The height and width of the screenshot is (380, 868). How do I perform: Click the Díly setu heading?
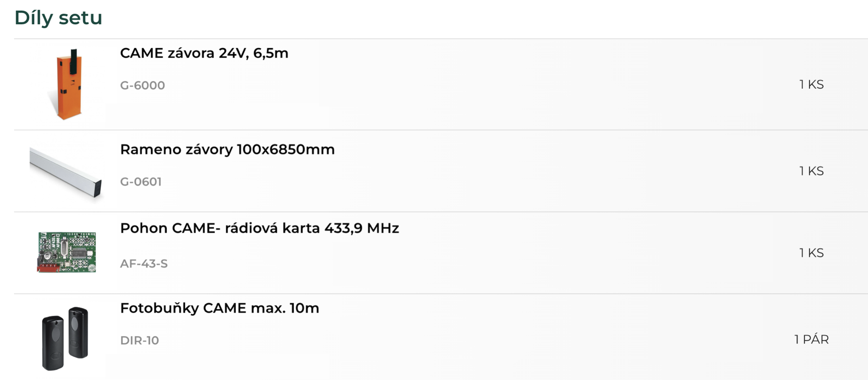tap(58, 18)
